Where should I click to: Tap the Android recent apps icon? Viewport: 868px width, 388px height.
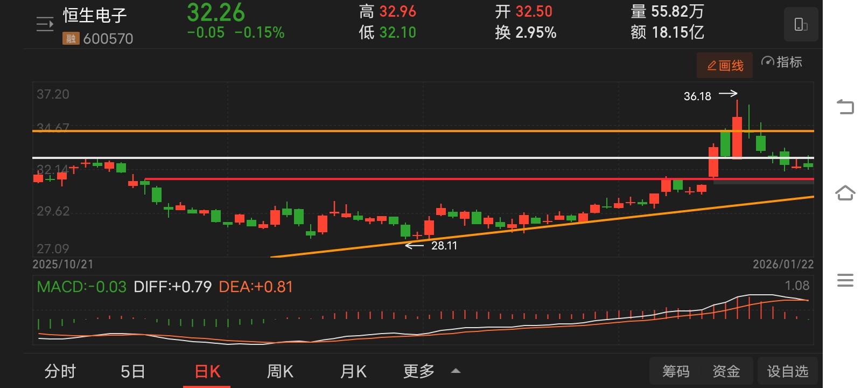[x=845, y=280]
